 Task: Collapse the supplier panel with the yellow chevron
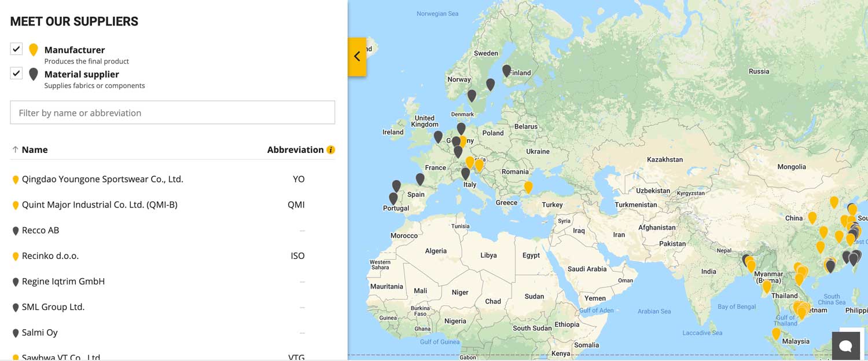pyautogui.click(x=357, y=56)
